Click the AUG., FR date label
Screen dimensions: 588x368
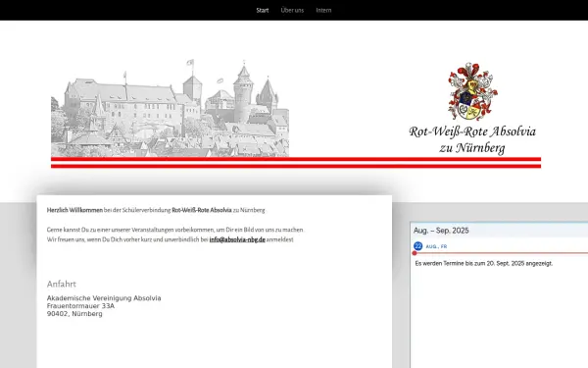[x=436, y=246]
